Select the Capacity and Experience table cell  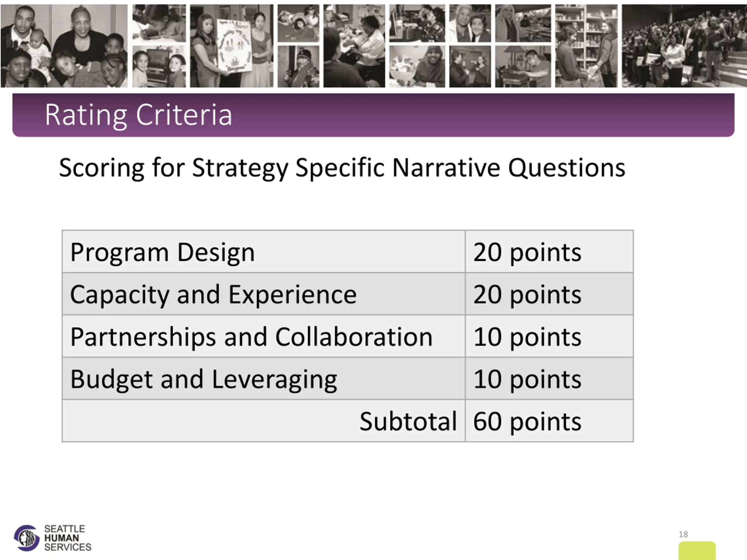[263, 294]
